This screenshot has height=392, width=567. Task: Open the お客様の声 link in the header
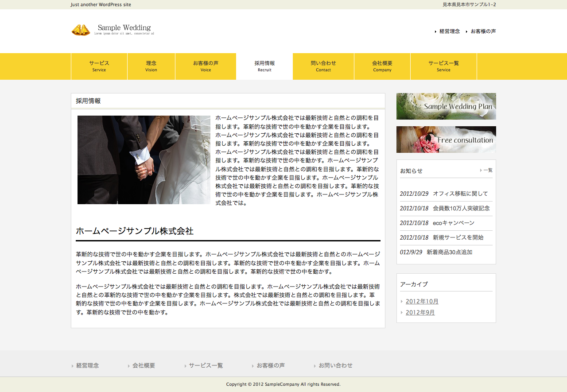tap(483, 31)
